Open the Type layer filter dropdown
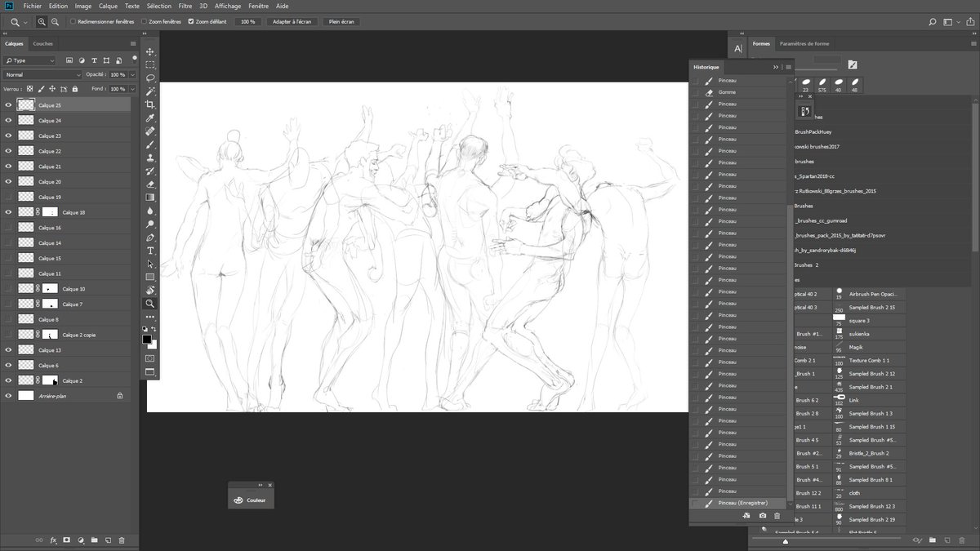Image resolution: width=980 pixels, height=551 pixels. [x=29, y=60]
